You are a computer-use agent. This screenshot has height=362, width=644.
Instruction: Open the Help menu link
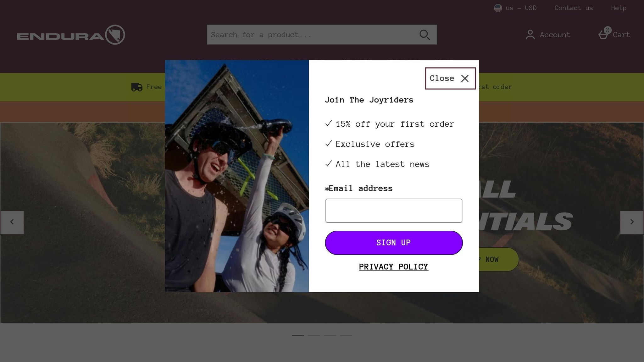coord(619,8)
